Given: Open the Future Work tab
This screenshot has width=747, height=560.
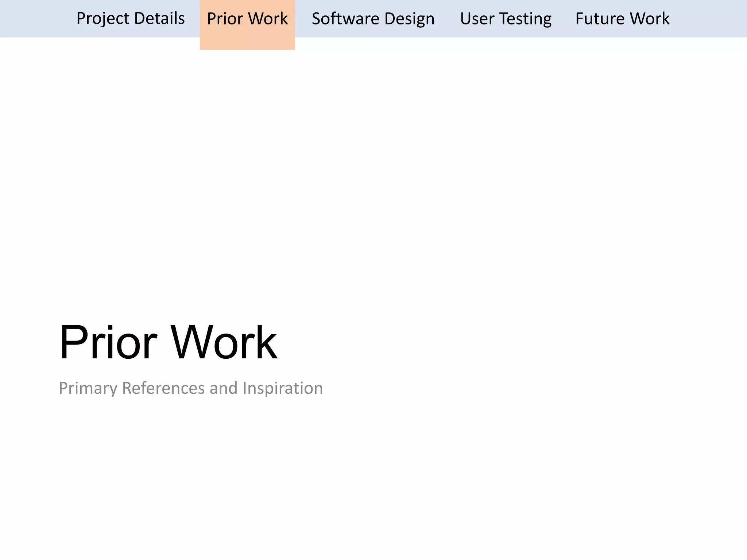Looking at the screenshot, I should coord(622,19).
